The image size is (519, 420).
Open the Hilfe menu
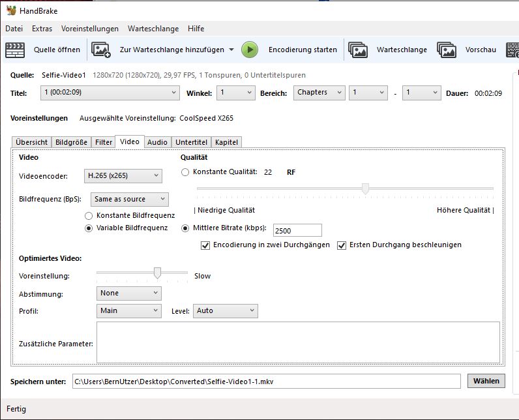coord(196,29)
